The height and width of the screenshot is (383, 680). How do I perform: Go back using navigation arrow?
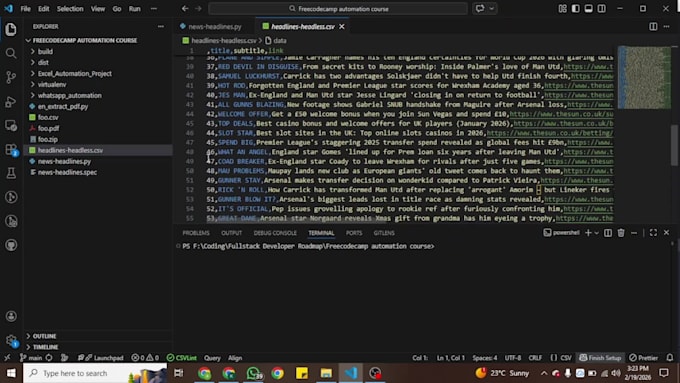click(x=185, y=8)
